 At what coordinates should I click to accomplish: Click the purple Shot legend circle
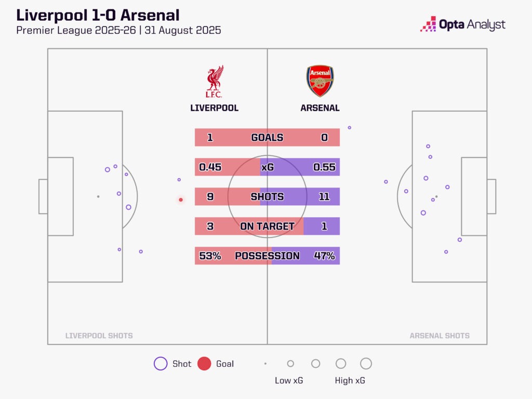pyautogui.click(x=161, y=364)
